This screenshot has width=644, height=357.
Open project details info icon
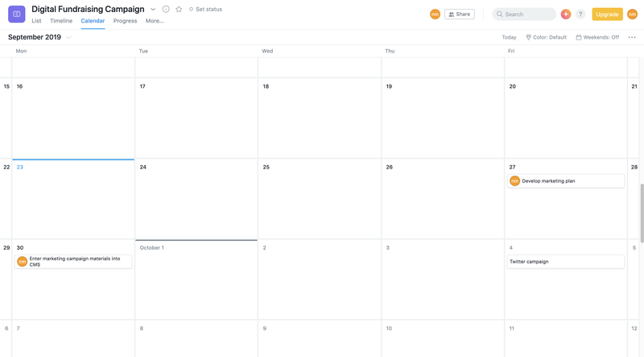166,9
